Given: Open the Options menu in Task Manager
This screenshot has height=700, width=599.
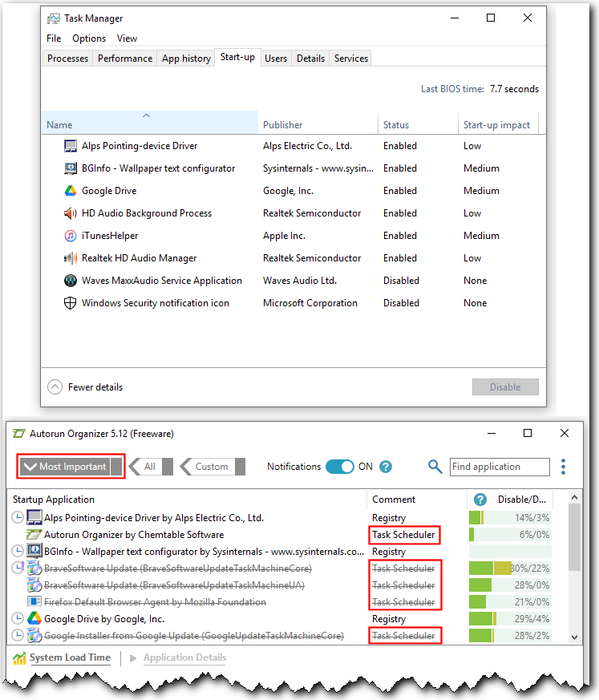Looking at the screenshot, I should (x=89, y=38).
